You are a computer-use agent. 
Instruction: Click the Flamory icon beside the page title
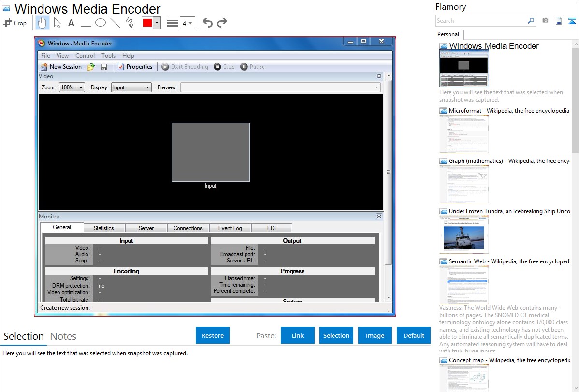[x=6, y=8]
